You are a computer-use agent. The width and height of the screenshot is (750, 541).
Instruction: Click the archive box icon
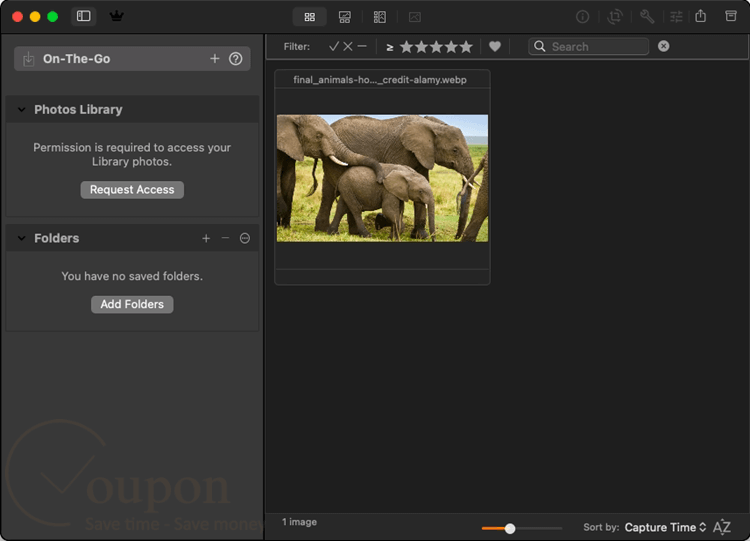[731, 16]
